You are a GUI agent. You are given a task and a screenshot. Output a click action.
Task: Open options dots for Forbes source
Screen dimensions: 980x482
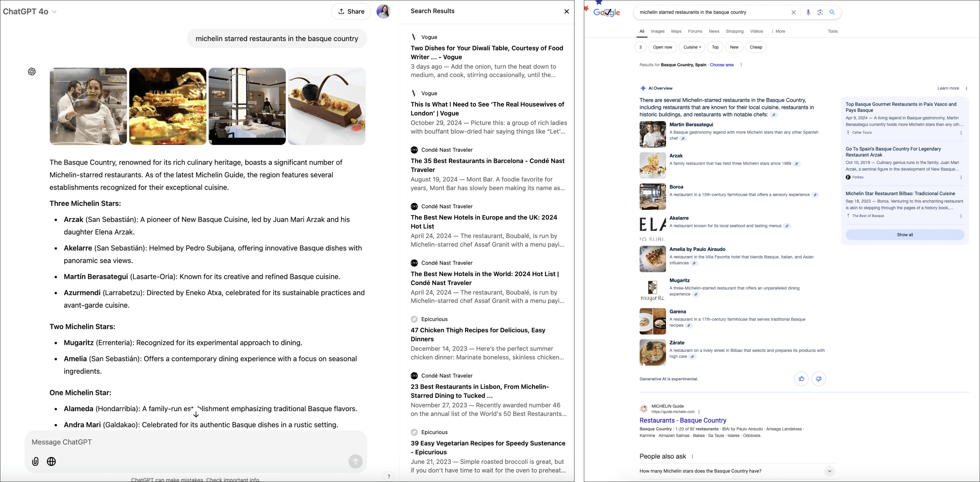961,177
